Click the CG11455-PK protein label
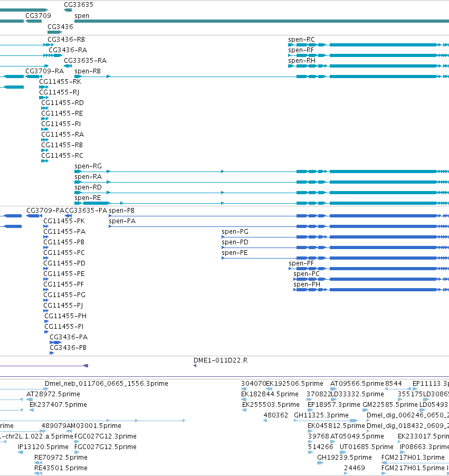Viewport: 449px width, 476px height. [64, 221]
